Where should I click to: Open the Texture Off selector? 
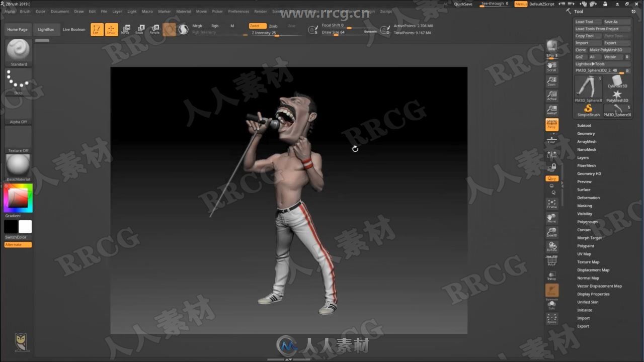(19, 139)
